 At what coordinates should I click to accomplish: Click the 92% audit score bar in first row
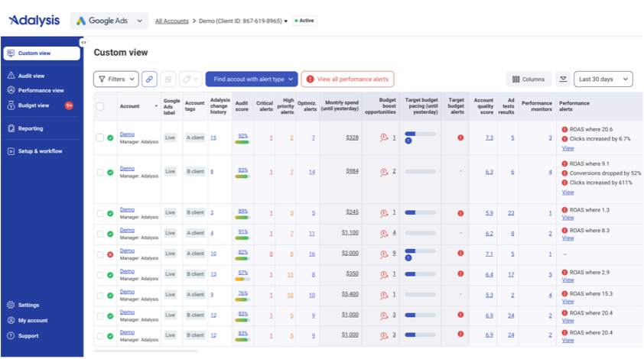[x=242, y=142]
